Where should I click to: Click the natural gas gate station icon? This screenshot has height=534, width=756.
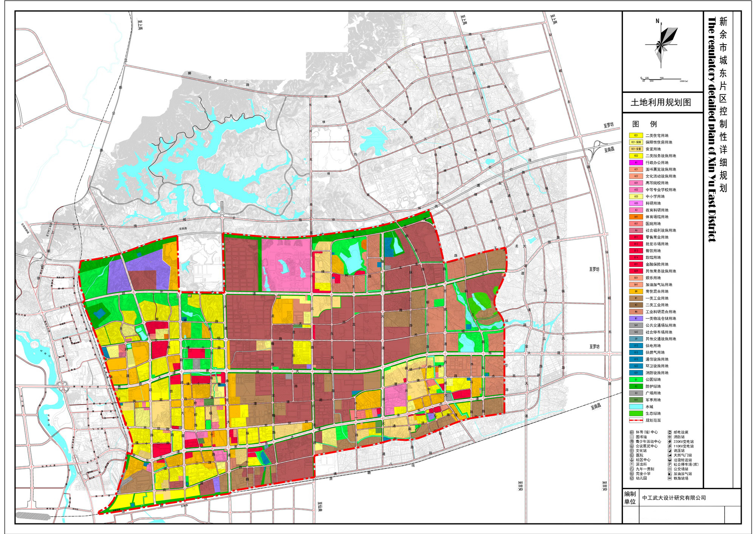point(669,455)
